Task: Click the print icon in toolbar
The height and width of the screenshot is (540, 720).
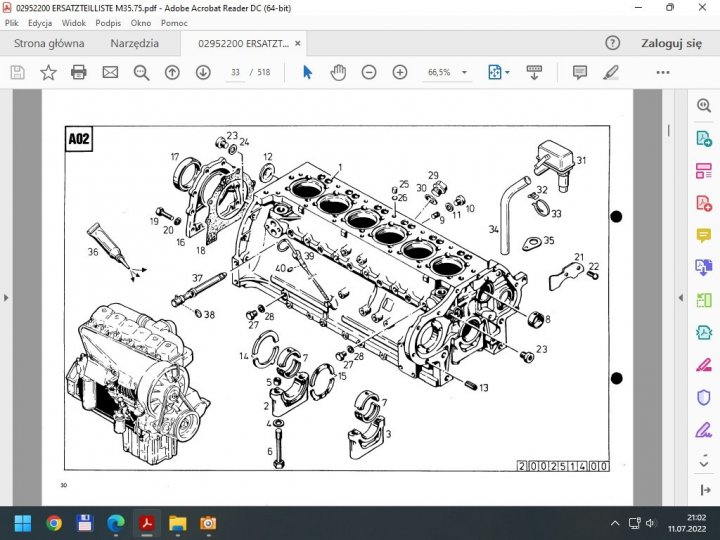Action: [x=79, y=72]
